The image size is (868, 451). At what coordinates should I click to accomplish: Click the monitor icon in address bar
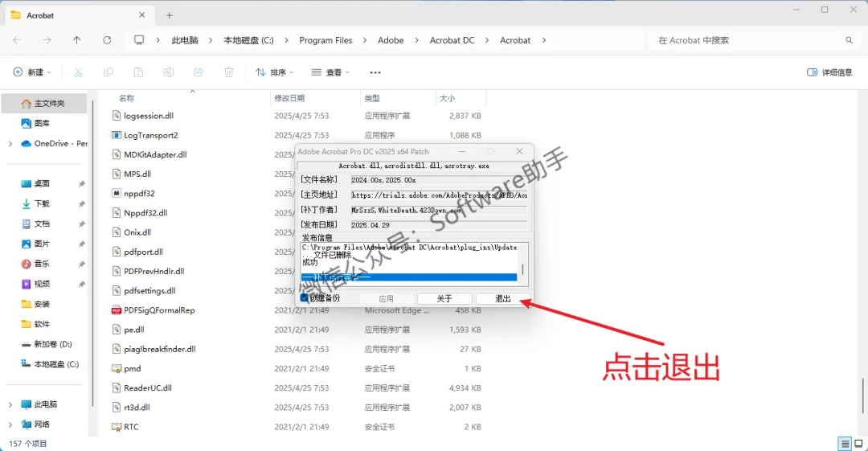[x=139, y=40]
